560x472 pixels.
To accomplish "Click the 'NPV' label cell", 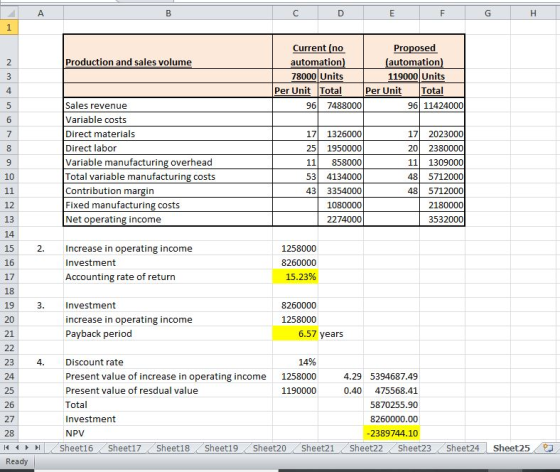I will [x=168, y=433].
